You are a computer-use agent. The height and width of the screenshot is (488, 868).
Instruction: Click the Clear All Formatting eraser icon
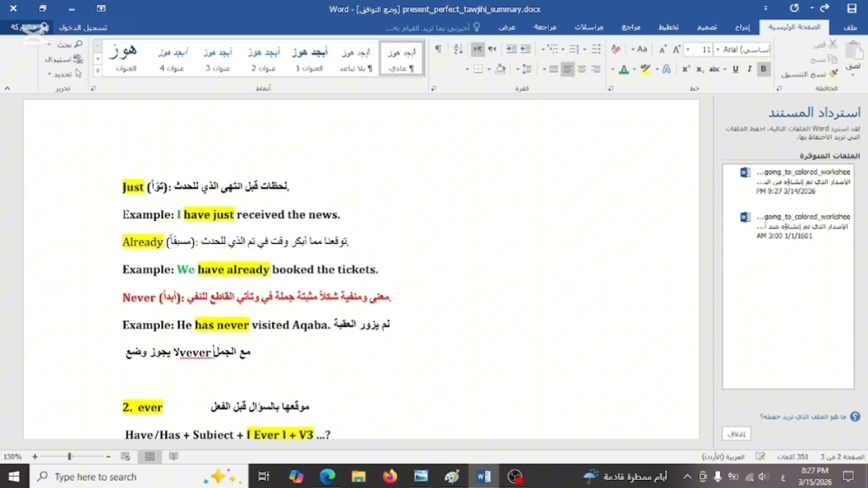[616, 49]
